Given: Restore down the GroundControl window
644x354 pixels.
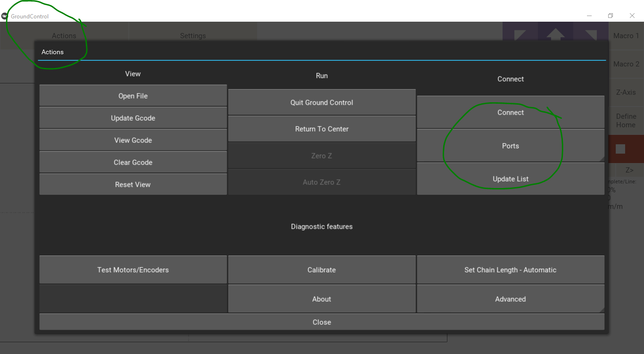Looking at the screenshot, I should (x=611, y=16).
